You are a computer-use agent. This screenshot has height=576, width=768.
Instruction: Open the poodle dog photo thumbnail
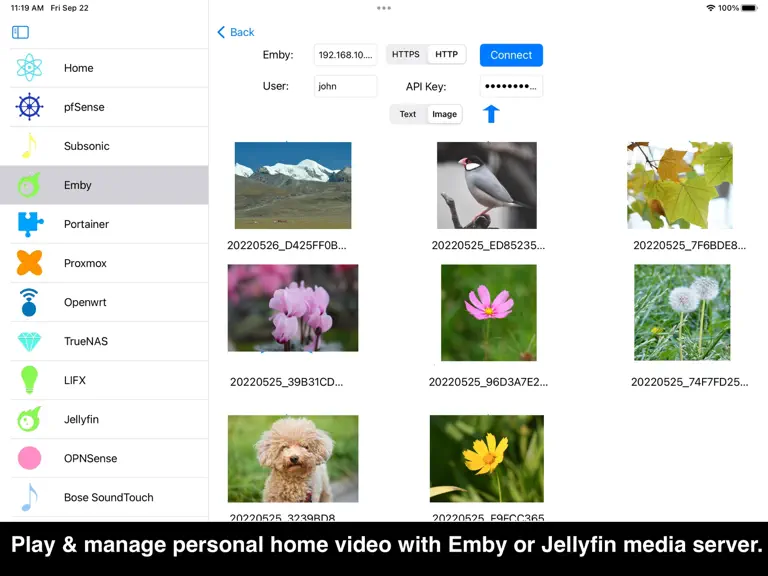point(293,458)
